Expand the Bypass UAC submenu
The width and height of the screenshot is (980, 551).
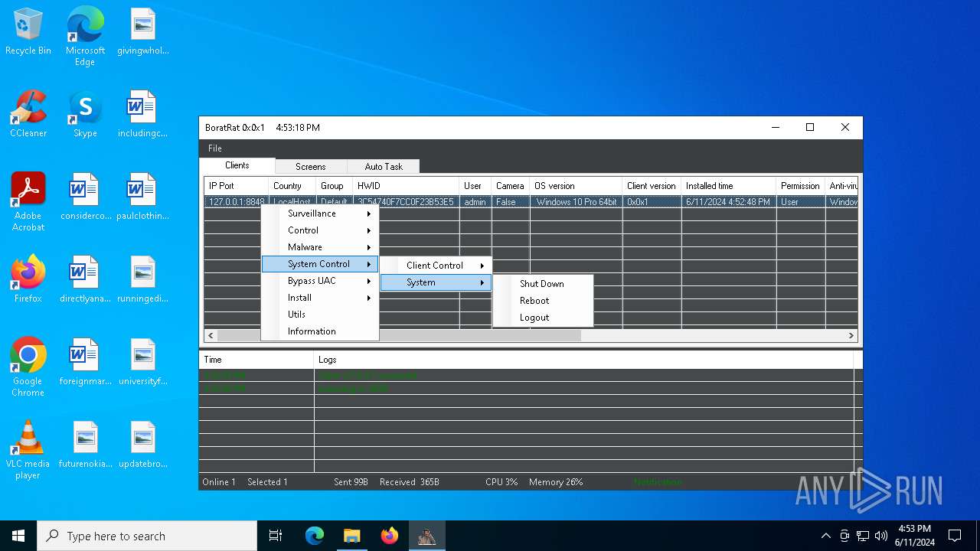coord(319,281)
